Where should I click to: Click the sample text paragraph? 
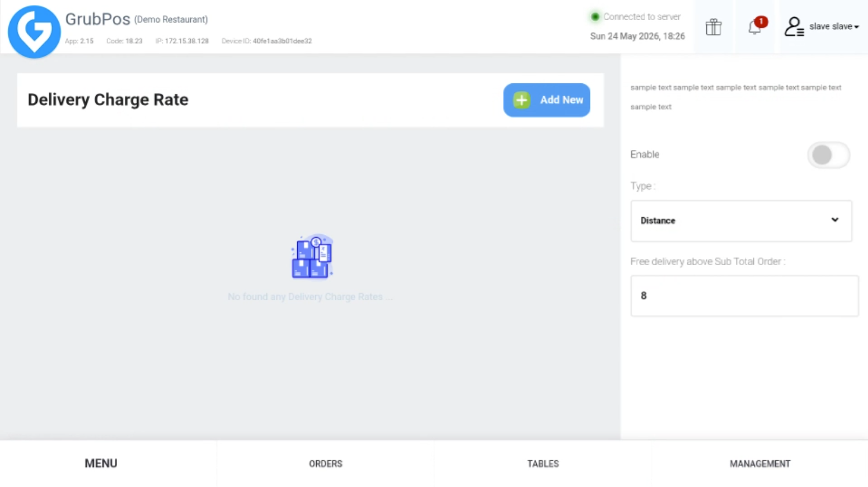[736, 97]
